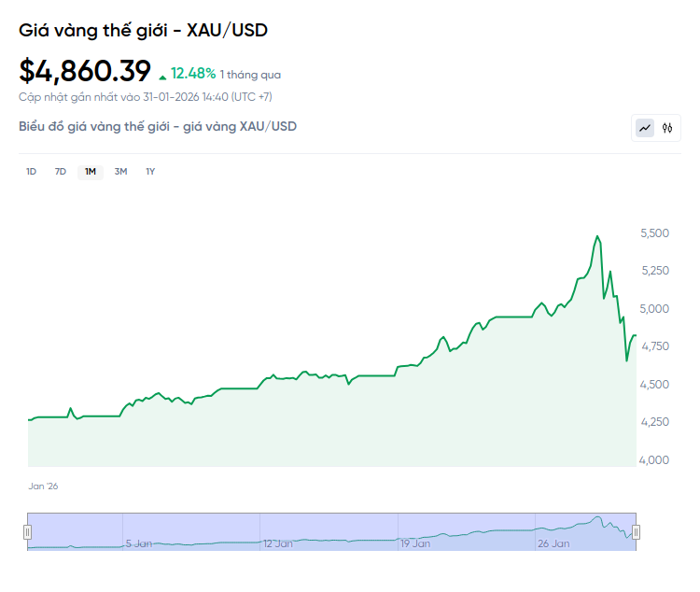The height and width of the screenshot is (592, 700).
Task: Click the green up-arrow change indicator
Action: 163,76
